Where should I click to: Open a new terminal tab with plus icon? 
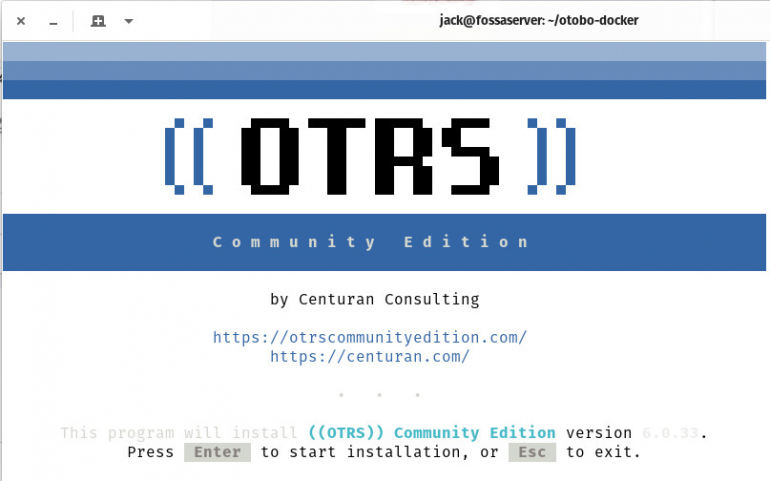(x=98, y=21)
